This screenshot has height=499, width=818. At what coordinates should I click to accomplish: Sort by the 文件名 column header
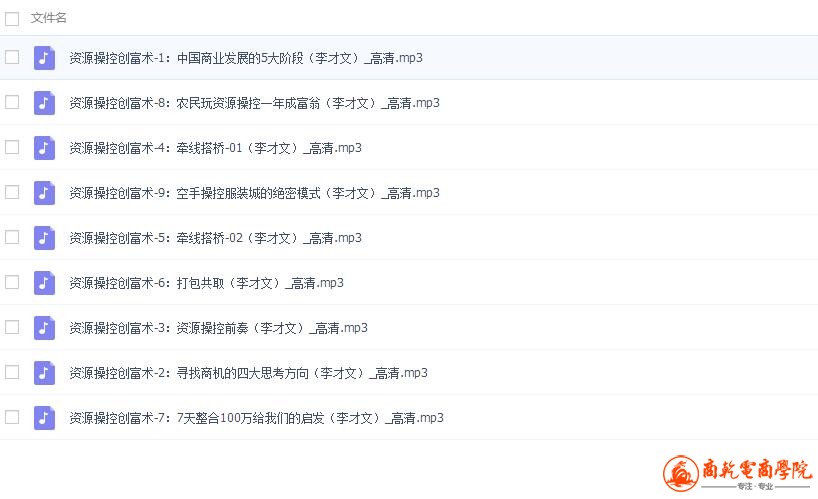click(x=49, y=18)
